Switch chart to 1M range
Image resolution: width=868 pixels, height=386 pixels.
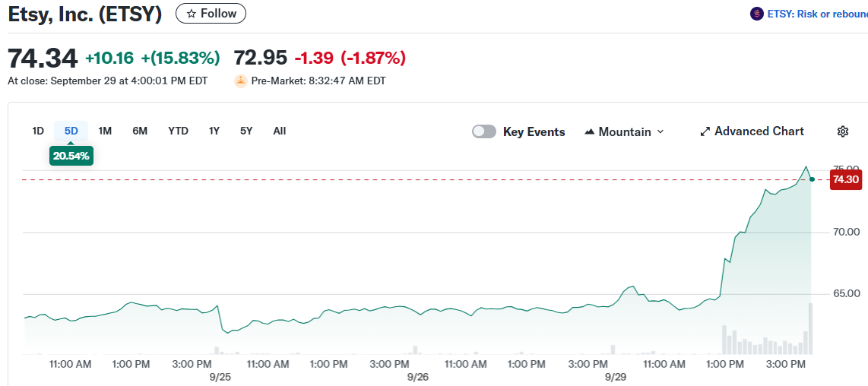point(105,131)
